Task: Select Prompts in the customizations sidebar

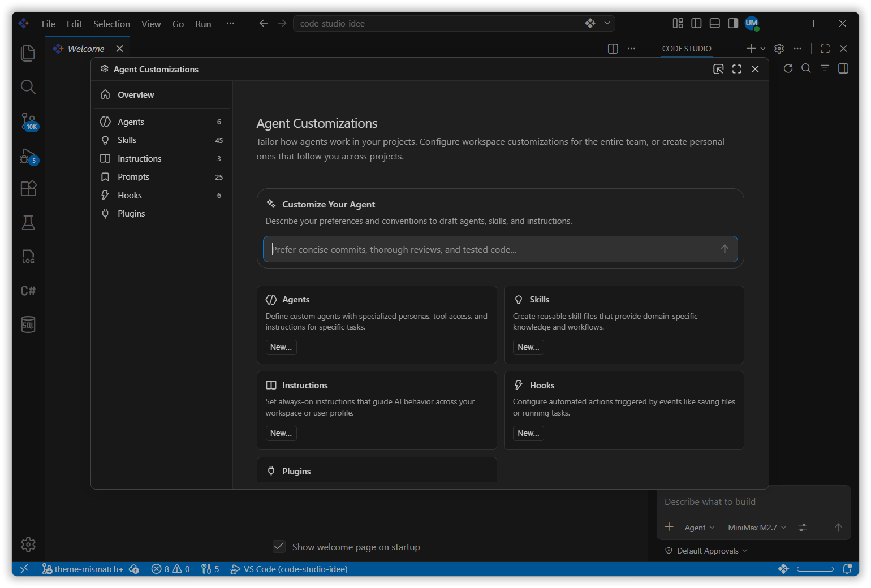Action: [161, 177]
